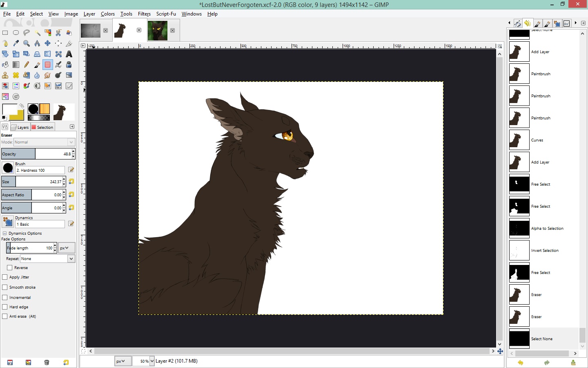
Task: Select the Move tool
Action: [48, 43]
